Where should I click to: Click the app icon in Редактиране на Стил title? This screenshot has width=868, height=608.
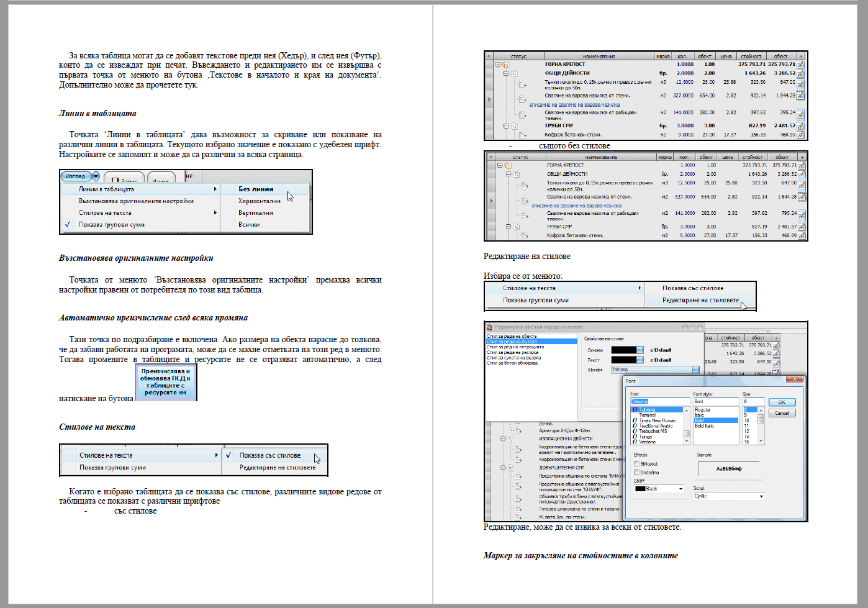[489, 327]
